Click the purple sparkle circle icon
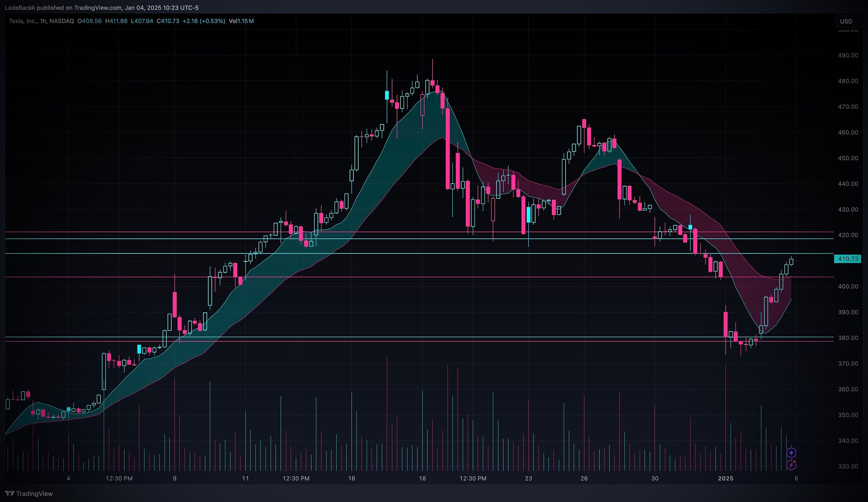The image size is (868, 502). click(791, 453)
